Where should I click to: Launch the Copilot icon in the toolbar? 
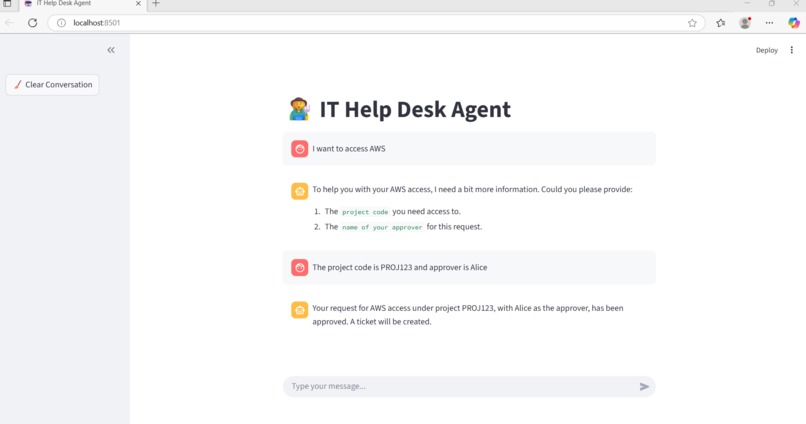pyautogui.click(x=794, y=23)
